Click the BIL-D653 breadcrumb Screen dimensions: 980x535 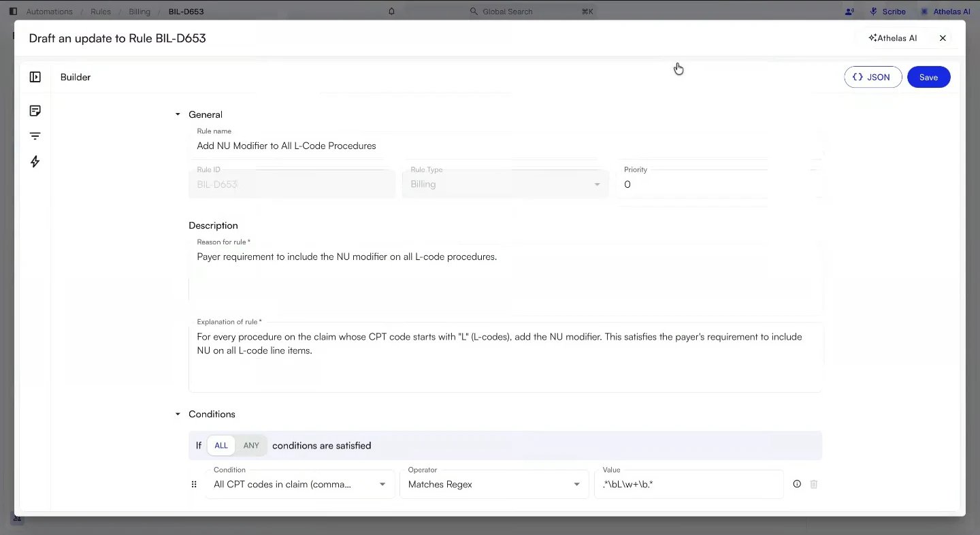click(x=186, y=12)
